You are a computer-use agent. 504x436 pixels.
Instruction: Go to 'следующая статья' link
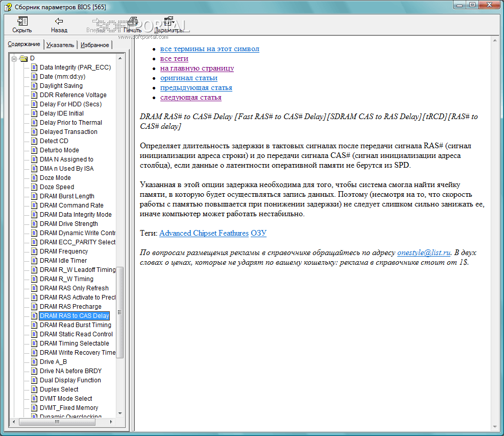tap(190, 97)
